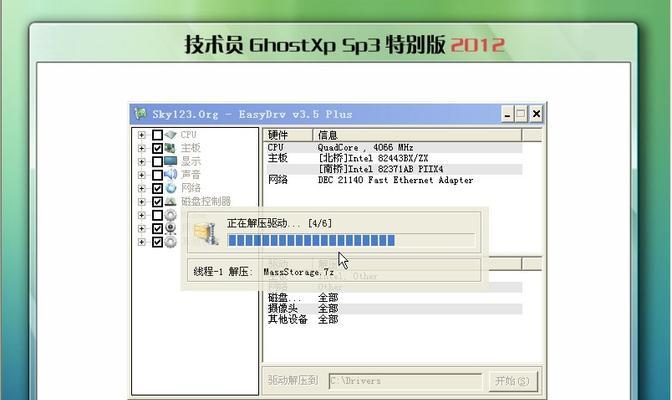Expand the 网络 tree node
672x400 pixels.
tap(141, 188)
